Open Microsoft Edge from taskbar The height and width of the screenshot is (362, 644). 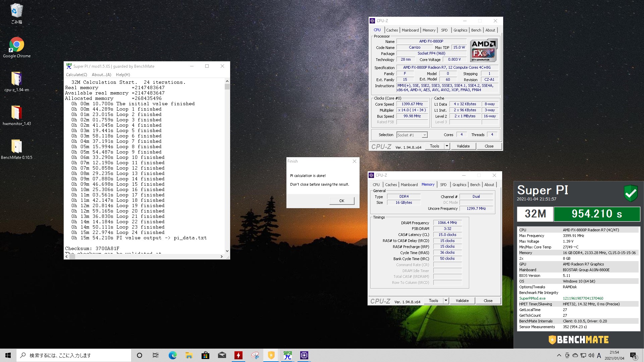click(x=172, y=355)
